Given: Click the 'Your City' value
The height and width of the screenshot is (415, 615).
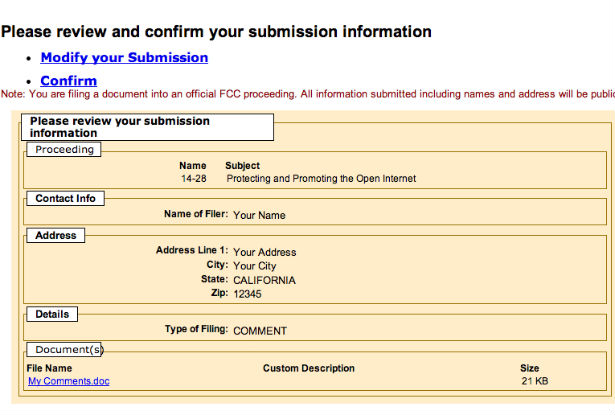Looking at the screenshot, I should click(x=254, y=266).
